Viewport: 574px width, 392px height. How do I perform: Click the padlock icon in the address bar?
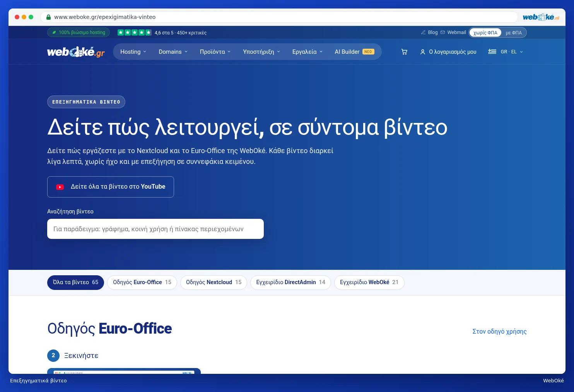pos(48,17)
